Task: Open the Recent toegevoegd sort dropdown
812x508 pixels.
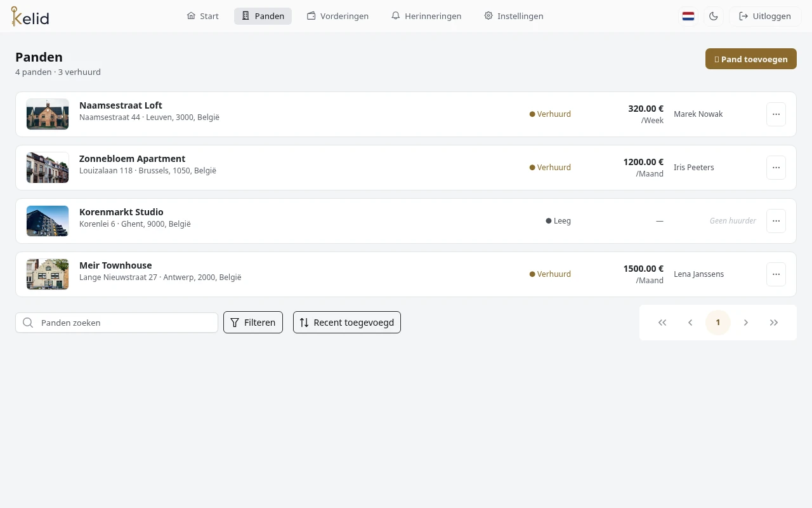Action: (x=347, y=323)
